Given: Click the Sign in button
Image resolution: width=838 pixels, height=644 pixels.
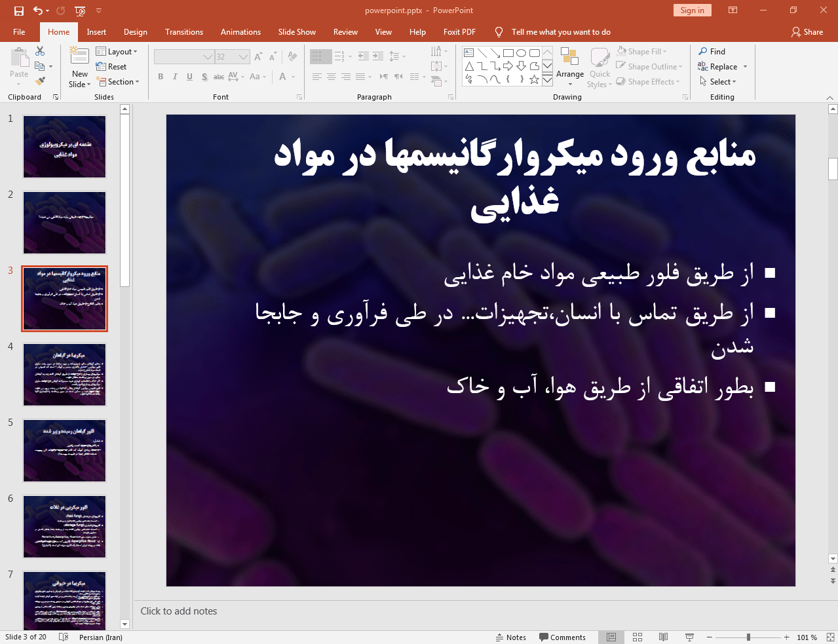Looking at the screenshot, I should click(692, 10).
